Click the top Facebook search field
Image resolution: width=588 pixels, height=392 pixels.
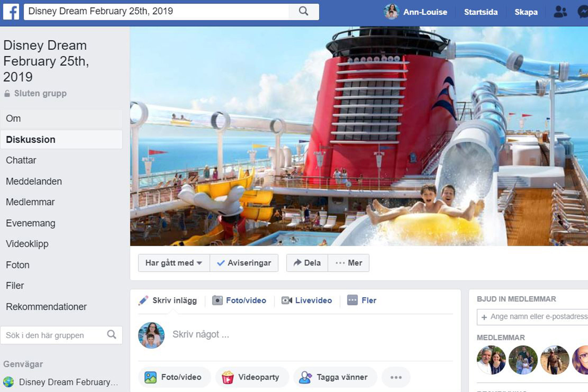pos(156,12)
